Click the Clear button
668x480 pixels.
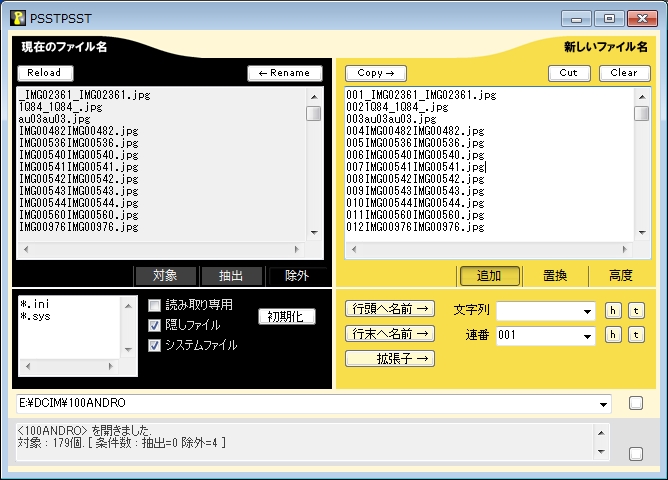pyautogui.click(x=625, y=73)
